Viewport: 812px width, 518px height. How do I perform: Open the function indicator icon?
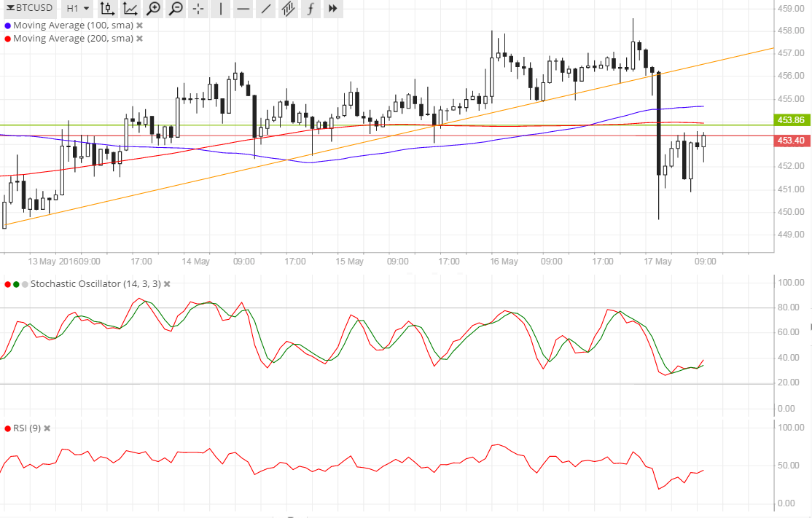310,9
